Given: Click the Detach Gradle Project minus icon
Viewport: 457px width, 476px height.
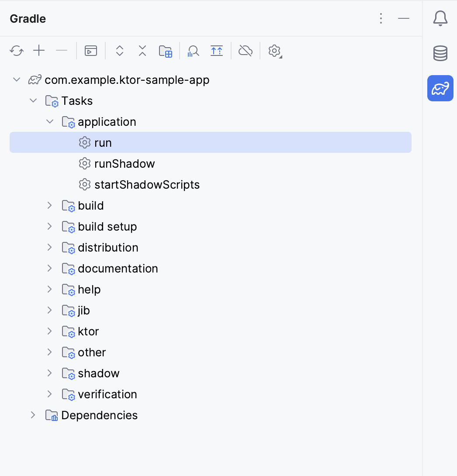Looking at the screenshot, I should [x=62, y=50].
